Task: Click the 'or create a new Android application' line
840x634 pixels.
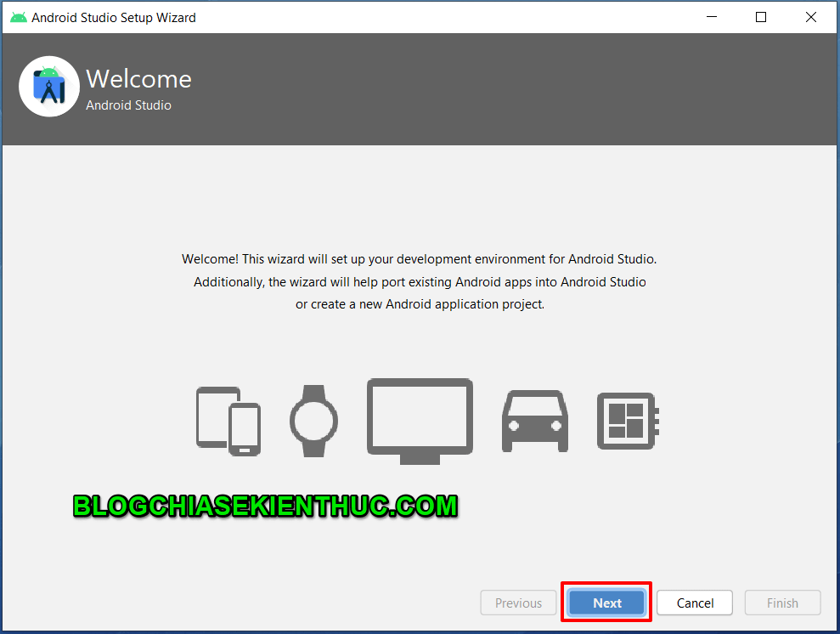Action: [420, 304]
